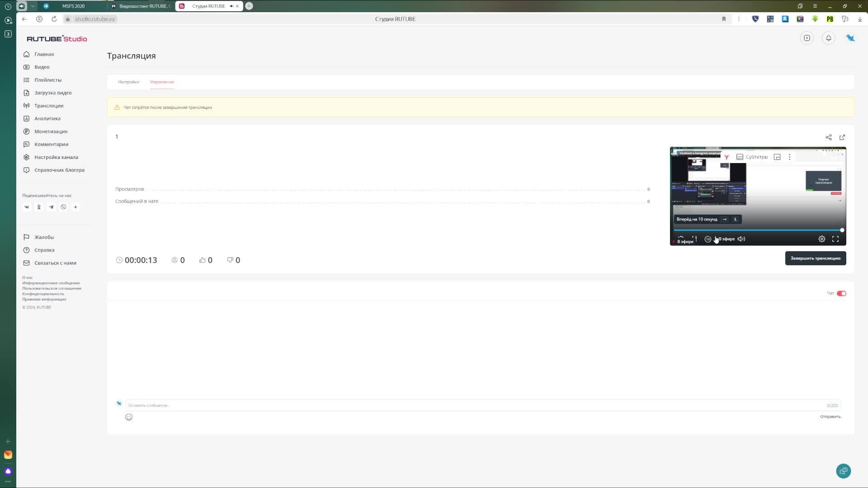Open the Конфиденциальность footer link
The image size is (868, 488).
(43, 294)
